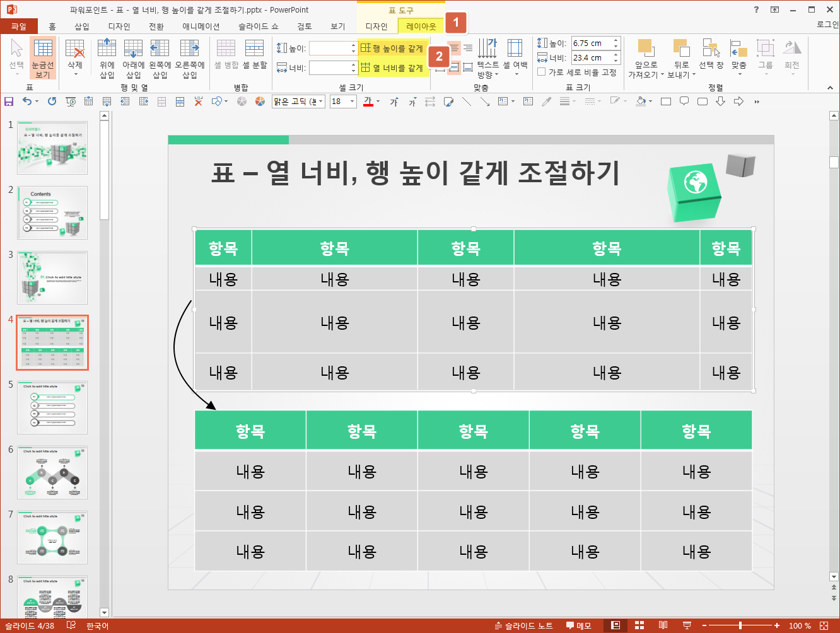Switch to 홈 tab
Image resolution: width=840 pixels, height=633 pixels.
pos(52,26)
